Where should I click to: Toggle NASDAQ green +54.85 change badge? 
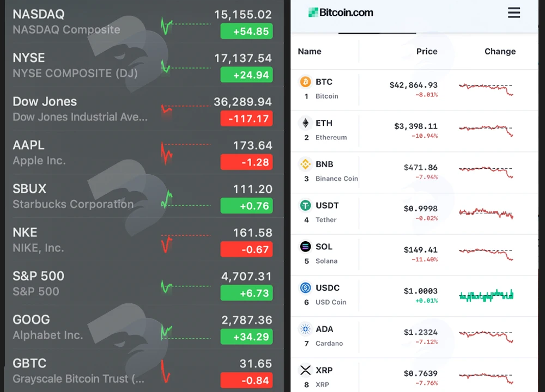(246, 31)
